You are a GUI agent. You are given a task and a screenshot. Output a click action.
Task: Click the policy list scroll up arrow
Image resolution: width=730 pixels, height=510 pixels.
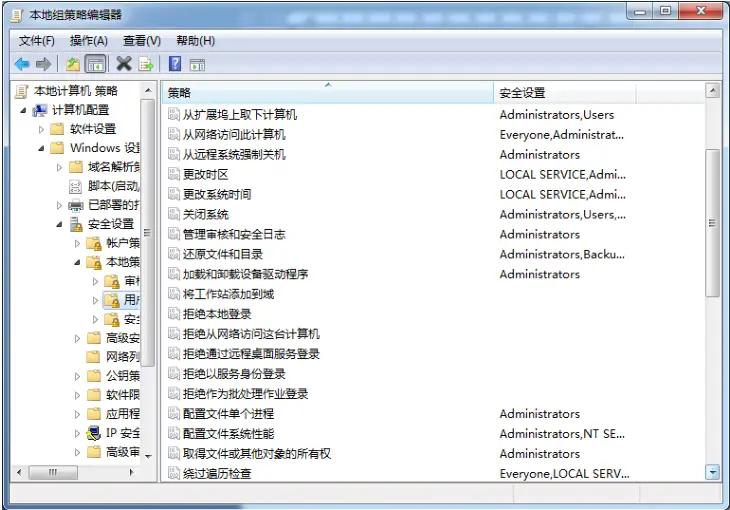point(712,90)
